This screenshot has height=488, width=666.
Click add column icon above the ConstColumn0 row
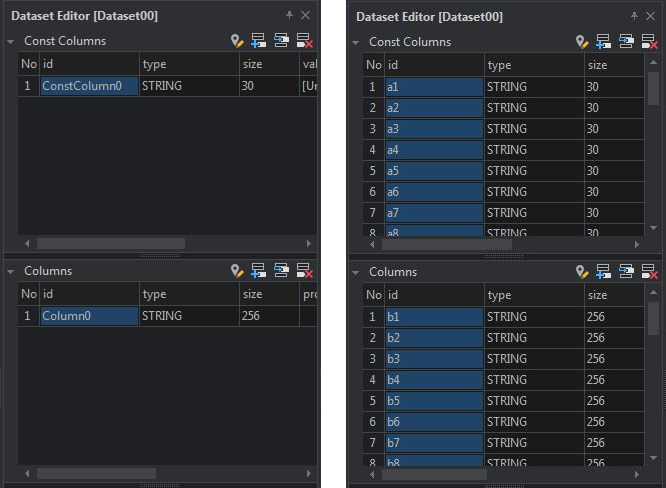click(259, 41)
